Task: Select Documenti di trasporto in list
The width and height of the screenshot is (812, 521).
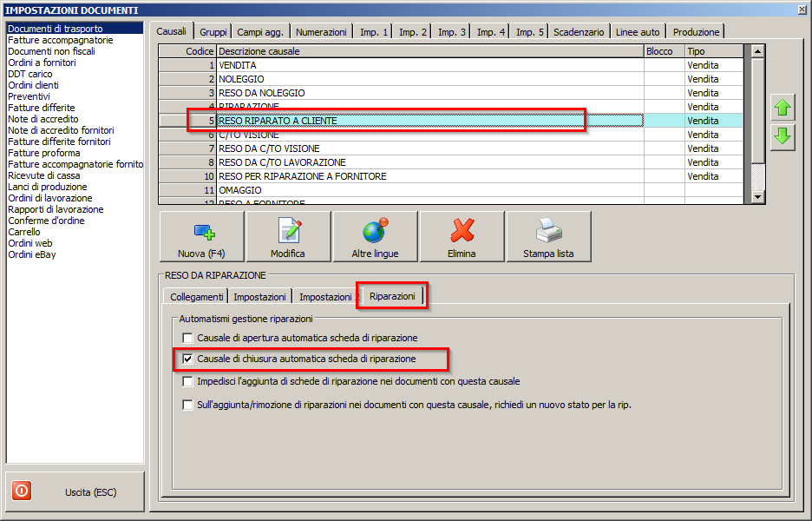Action: (75, 29)
